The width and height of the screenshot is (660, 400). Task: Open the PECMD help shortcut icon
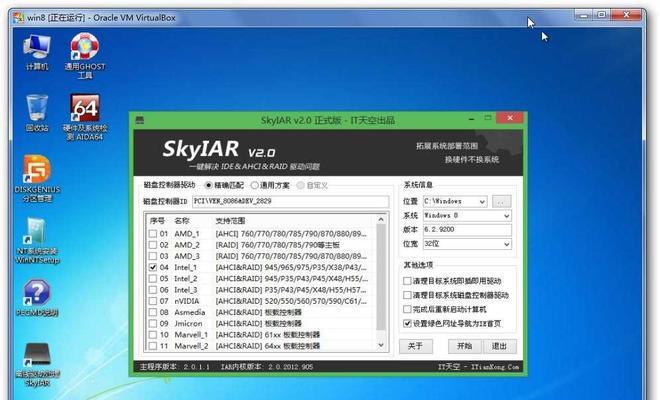(37, 298)
